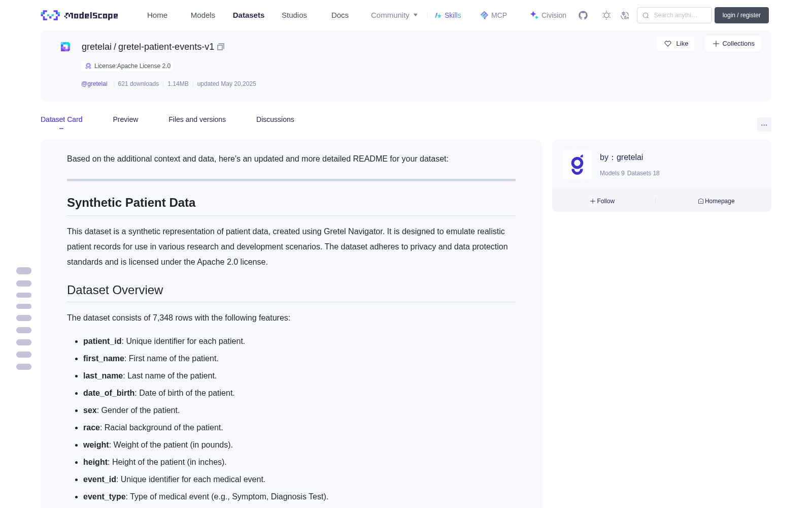
Task: Click the Like heart icon
Action: (668, 44)
